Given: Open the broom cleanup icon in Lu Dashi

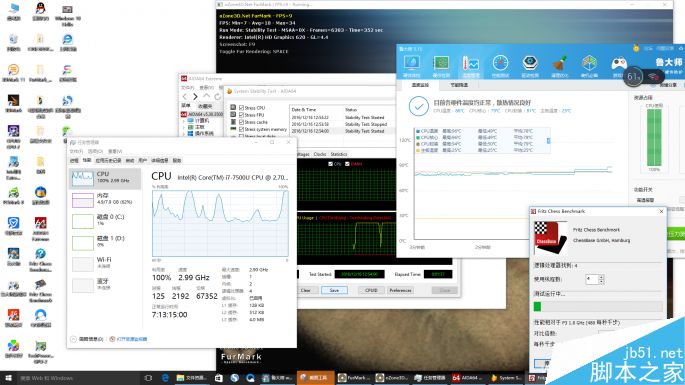Looking at the screenshot, I should tap(560, 64).
